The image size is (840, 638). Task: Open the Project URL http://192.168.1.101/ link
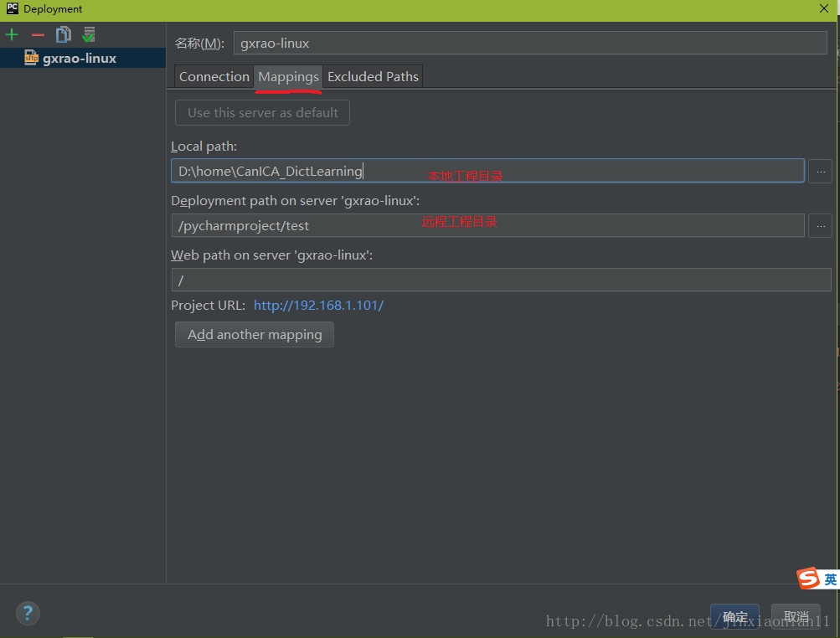point(319,306)
